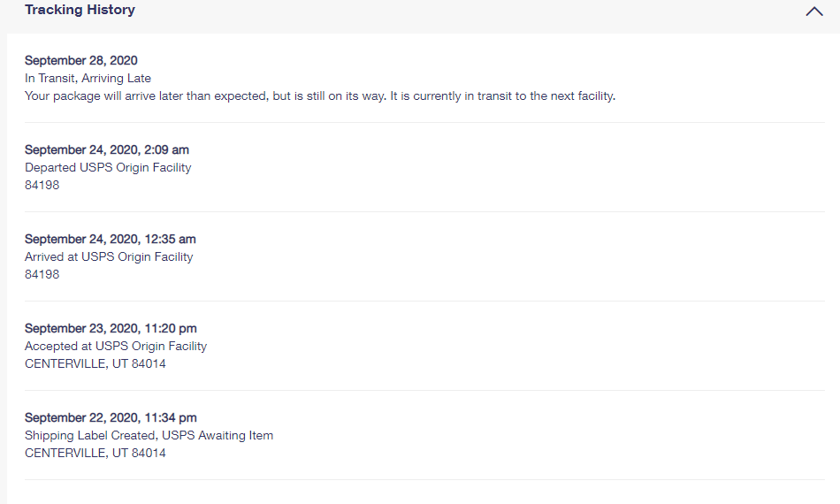Click the Shipping Label Created, USPS Awaiting Item status
840x504 pixels.
click(x=149, y=436)
